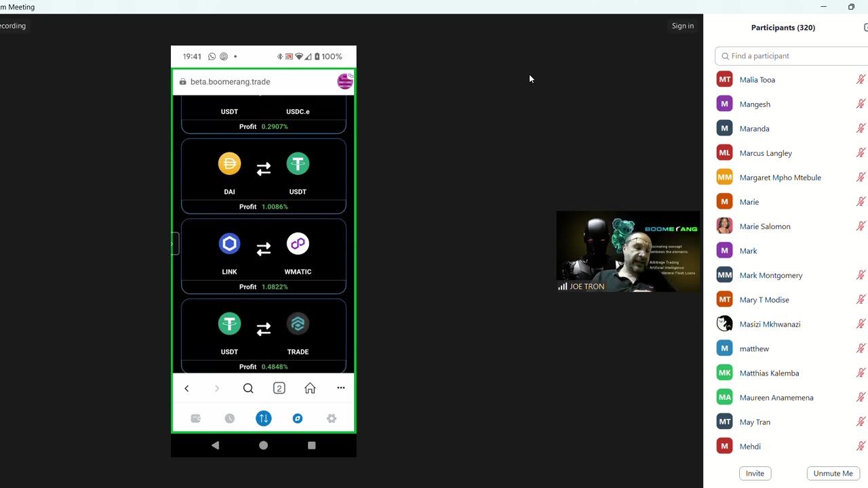The width and height of the screenshot is (868, 488).
Task: Click the DAI coin icon
Action: (229, 164)
